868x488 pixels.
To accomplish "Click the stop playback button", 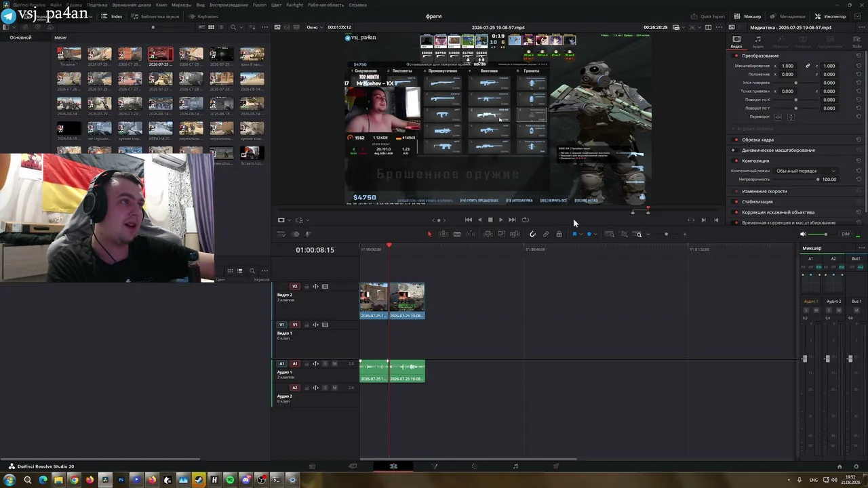I will click(x=490, y=220).
